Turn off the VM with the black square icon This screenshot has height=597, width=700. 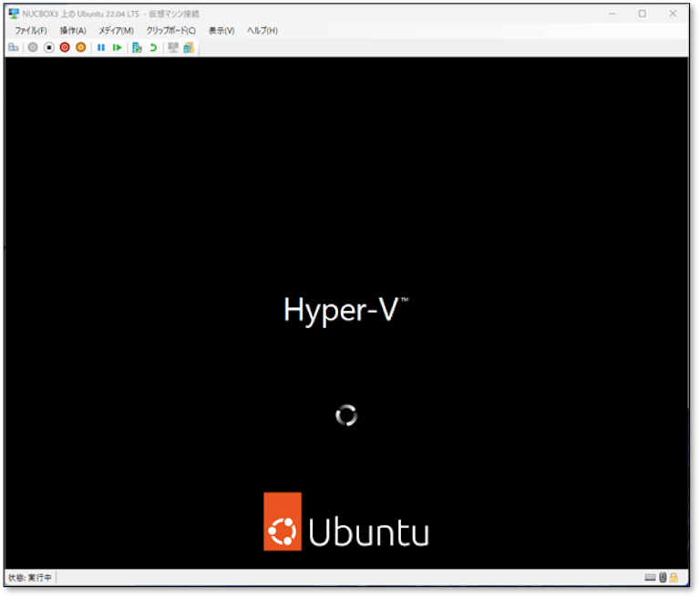(49, 47)
